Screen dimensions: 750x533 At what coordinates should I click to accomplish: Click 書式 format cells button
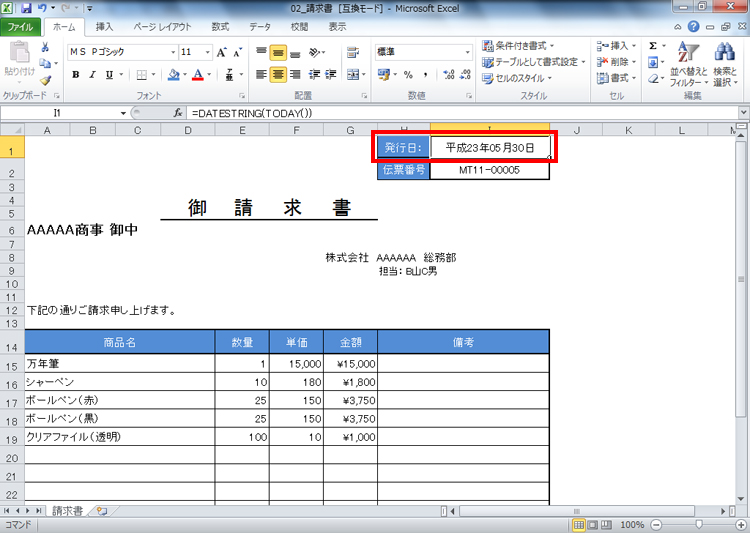click(x=616, y=78)
